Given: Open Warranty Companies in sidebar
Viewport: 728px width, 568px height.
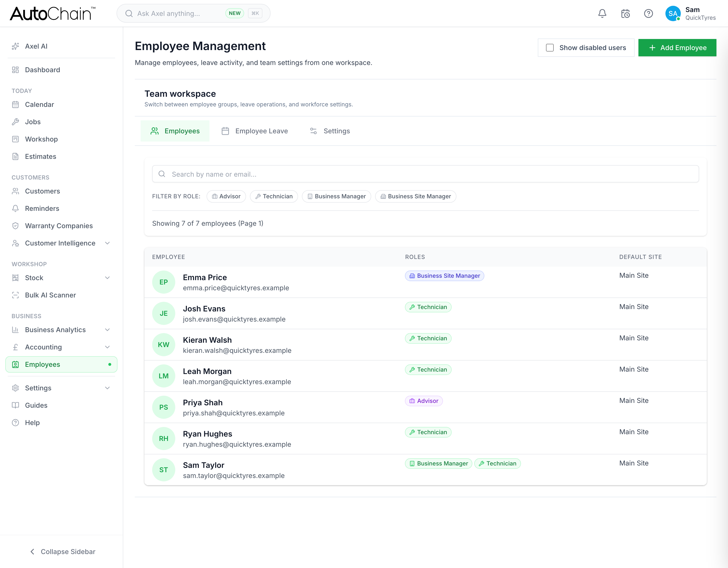Looking at the screenshot, I should pos(61,226).
